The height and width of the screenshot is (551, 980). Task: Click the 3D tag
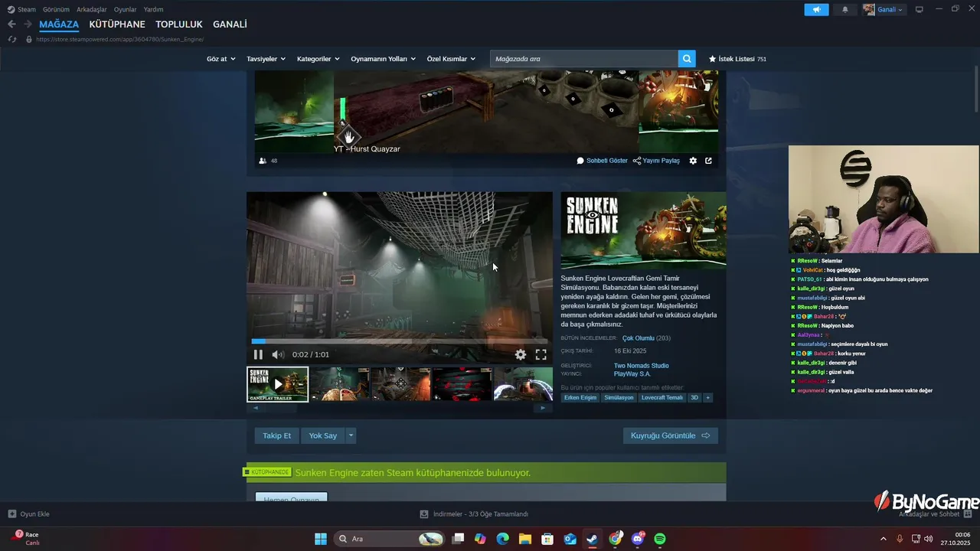click(x=694, y=398)
